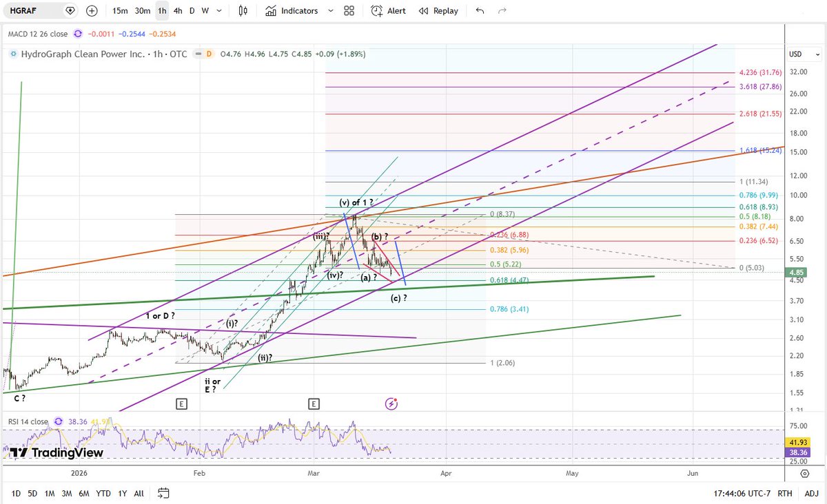Set date range to 1Y
Screen dimensions: 827x504
(x=123, y=493)
